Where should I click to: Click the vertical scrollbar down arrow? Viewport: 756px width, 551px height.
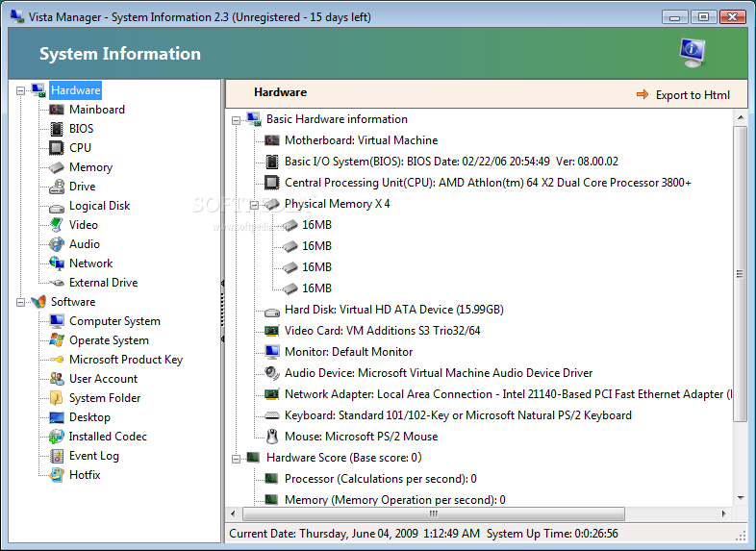[741, 498]
